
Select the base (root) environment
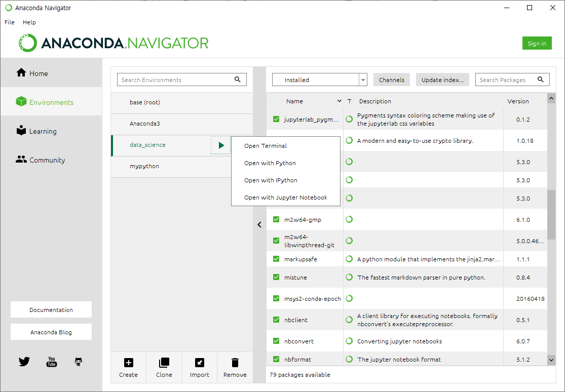[x=182, y=102]
